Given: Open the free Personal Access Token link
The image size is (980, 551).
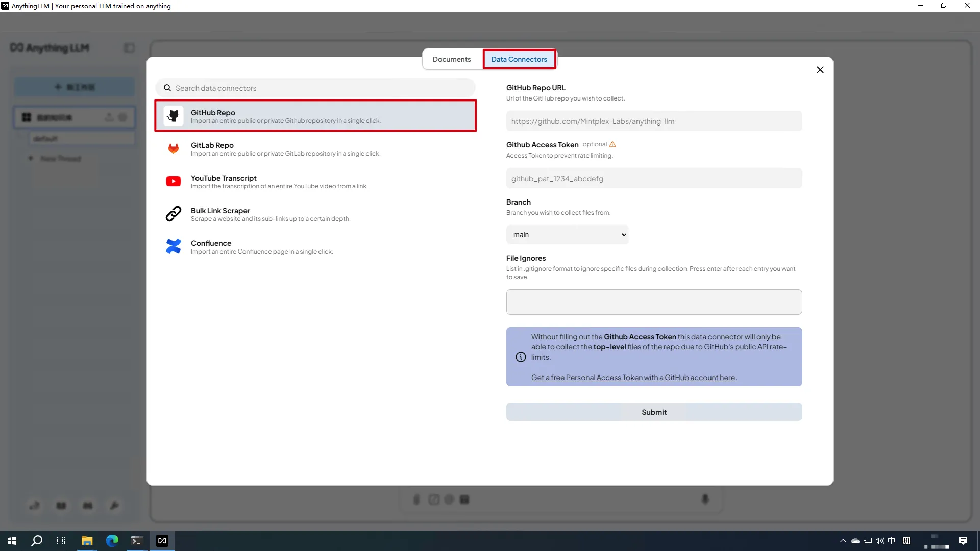Looking at the screenshot, I should (x=633, y=378).
